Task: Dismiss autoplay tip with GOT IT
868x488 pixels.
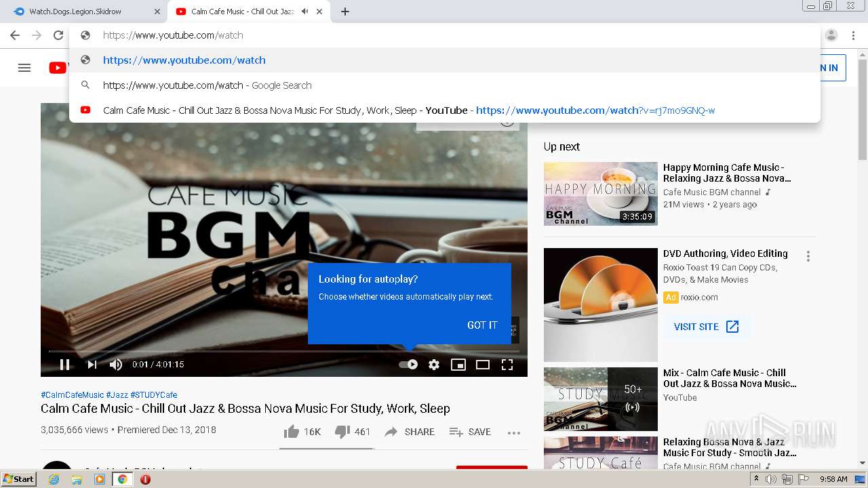Action: pyautogui.click(x=482, y=325)
